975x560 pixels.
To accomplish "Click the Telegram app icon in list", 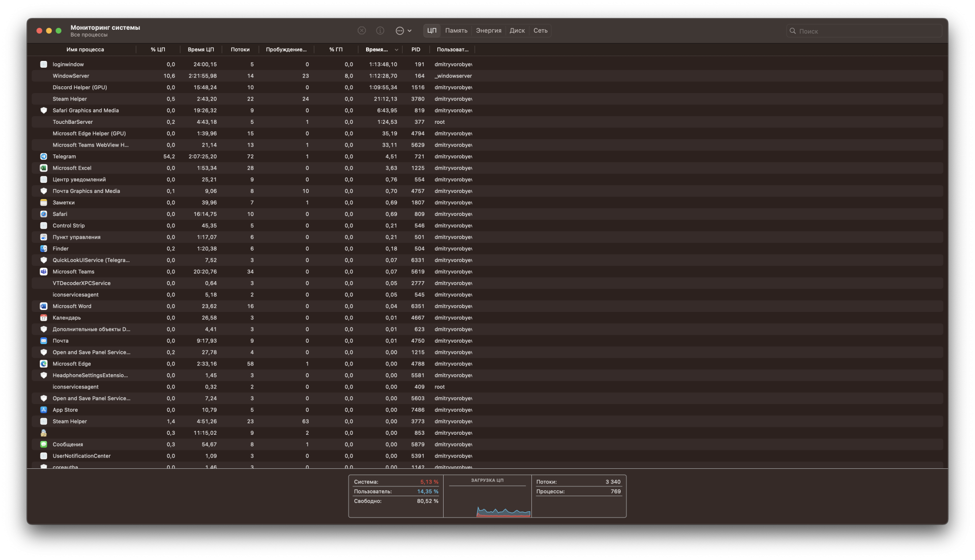I will (x=43, y=156).
